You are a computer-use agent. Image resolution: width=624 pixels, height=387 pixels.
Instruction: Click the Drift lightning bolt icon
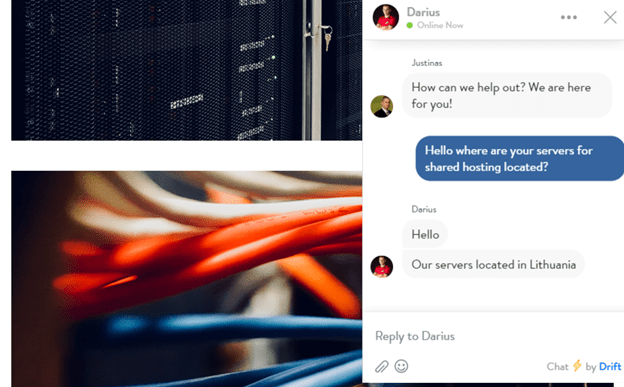click(x=577, y=366)
